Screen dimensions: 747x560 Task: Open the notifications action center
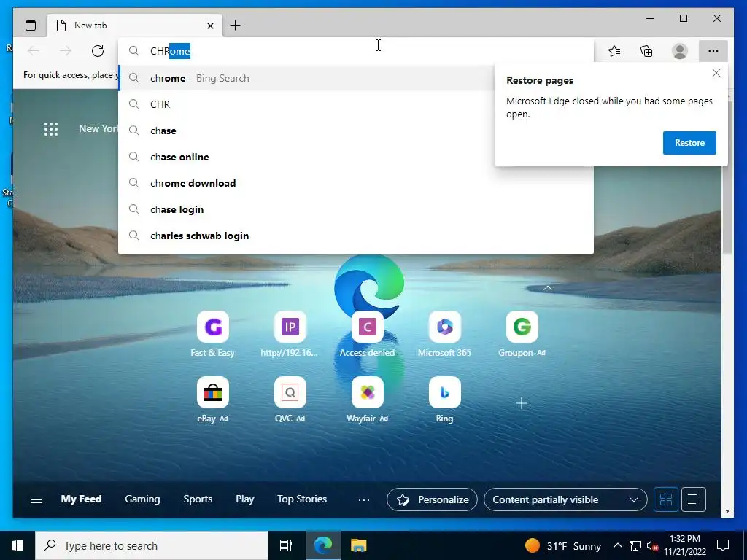point(723,545)
